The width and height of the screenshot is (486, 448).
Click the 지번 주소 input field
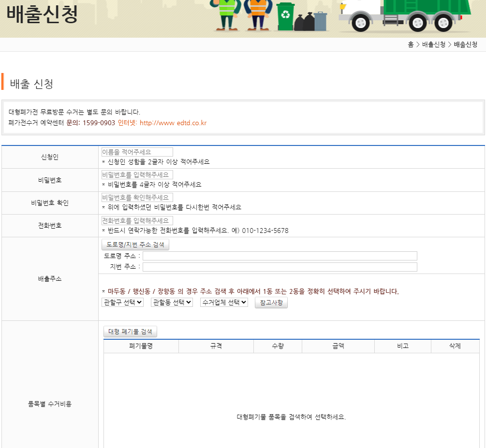(280, 266)
